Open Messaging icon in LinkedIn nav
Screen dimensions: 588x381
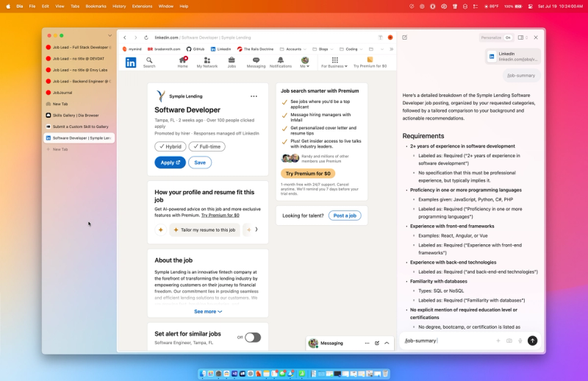point(256,63)
